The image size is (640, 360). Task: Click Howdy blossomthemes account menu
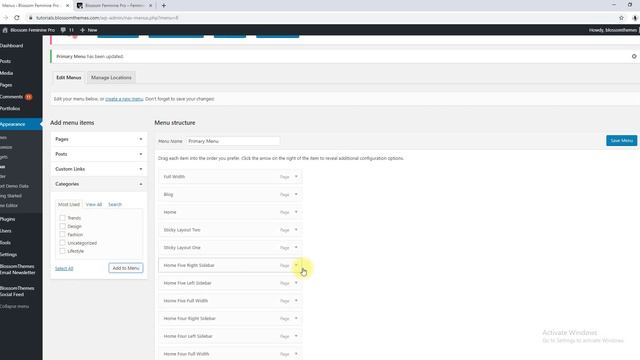(x=613, y=30)
